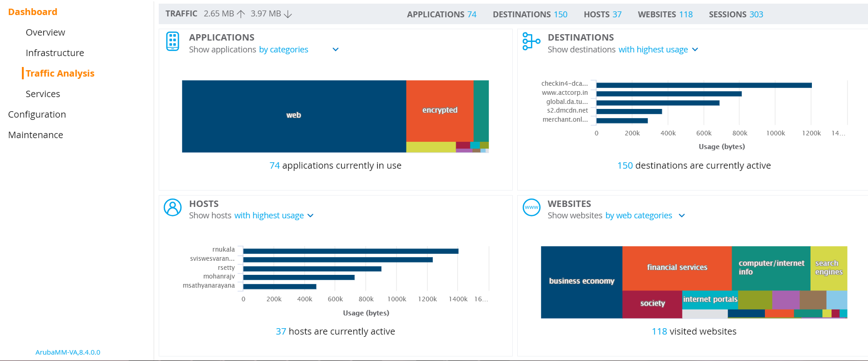Click the mohanrajv host usage bar

pos(299,278)
